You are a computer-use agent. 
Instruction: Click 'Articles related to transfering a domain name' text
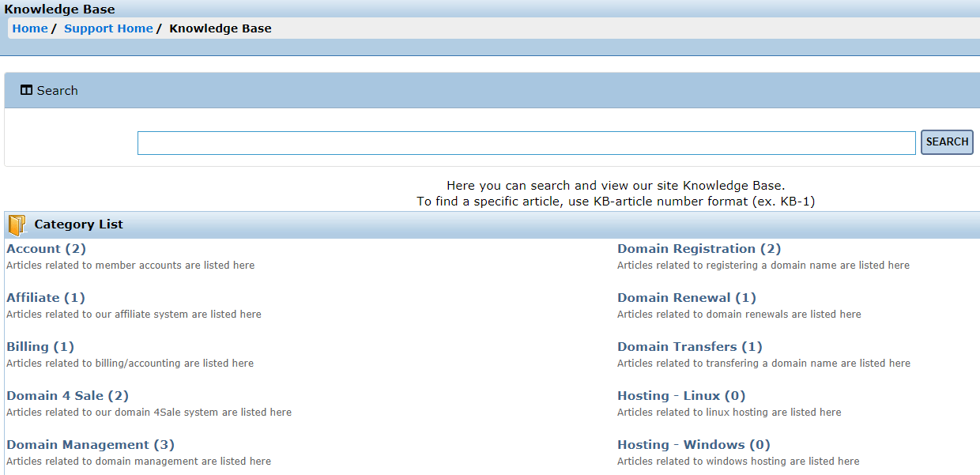[763, 364]
